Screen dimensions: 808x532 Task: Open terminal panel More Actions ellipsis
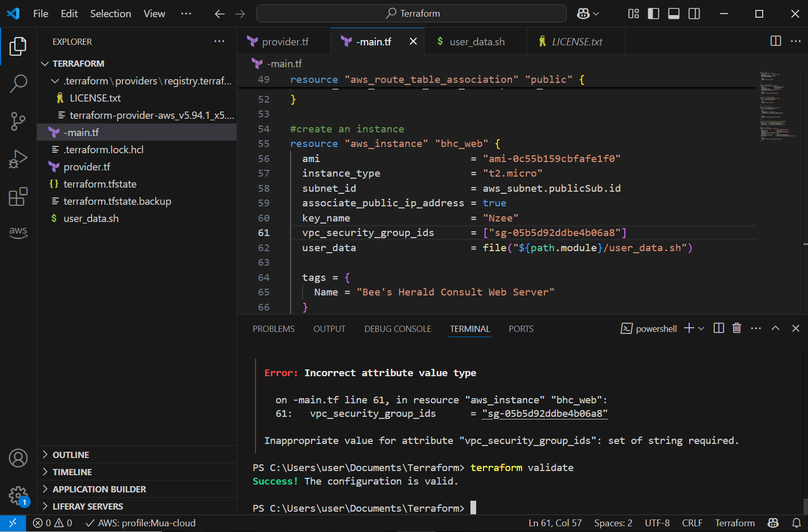pos(756,328)
